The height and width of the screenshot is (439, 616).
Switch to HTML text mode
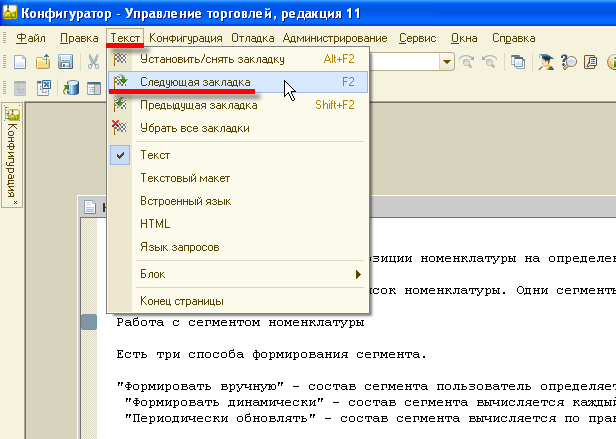click(238, 224)
